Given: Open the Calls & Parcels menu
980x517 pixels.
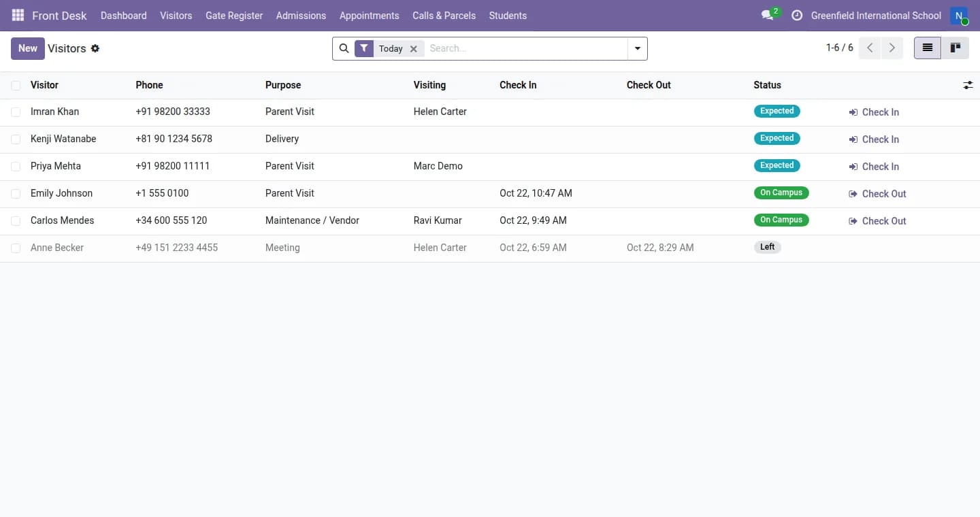Looking at the screenshot, I should coord(444,15).
